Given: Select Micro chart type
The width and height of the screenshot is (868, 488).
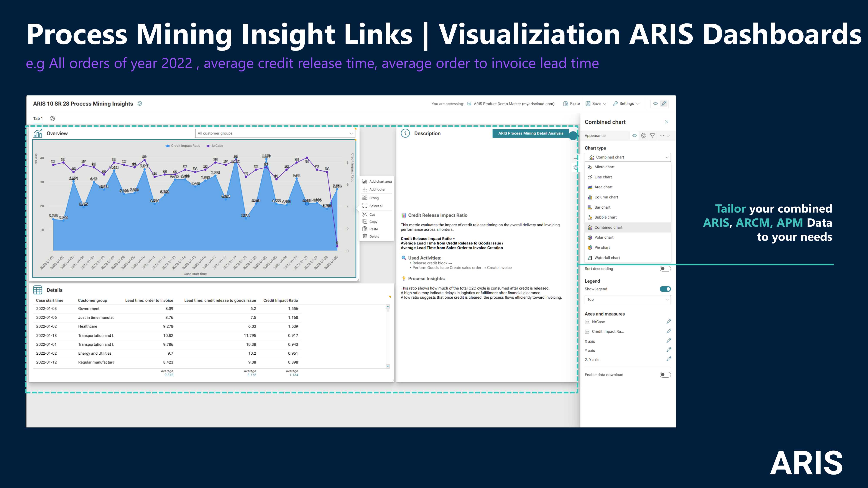Looking at the screenshot, I should (x=628, y=167).
